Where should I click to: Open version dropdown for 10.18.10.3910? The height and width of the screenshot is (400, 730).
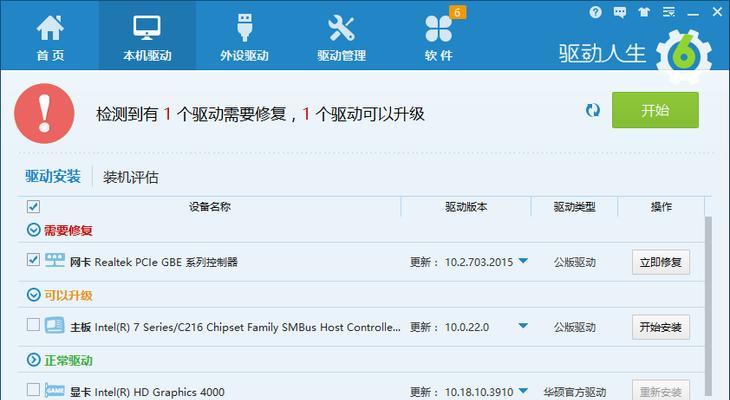click(x=523, y=391)
